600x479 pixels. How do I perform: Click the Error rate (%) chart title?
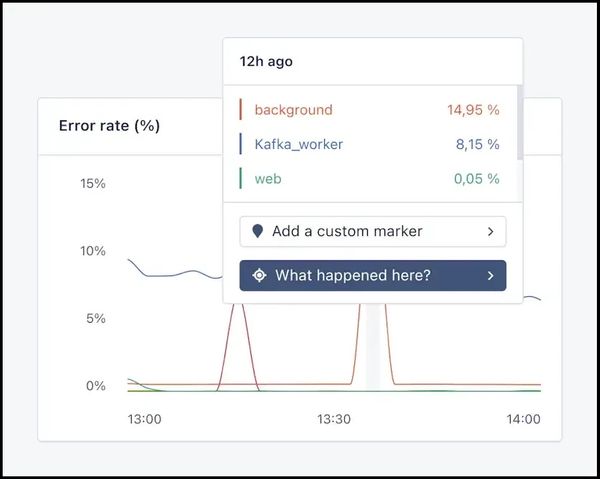109,125
